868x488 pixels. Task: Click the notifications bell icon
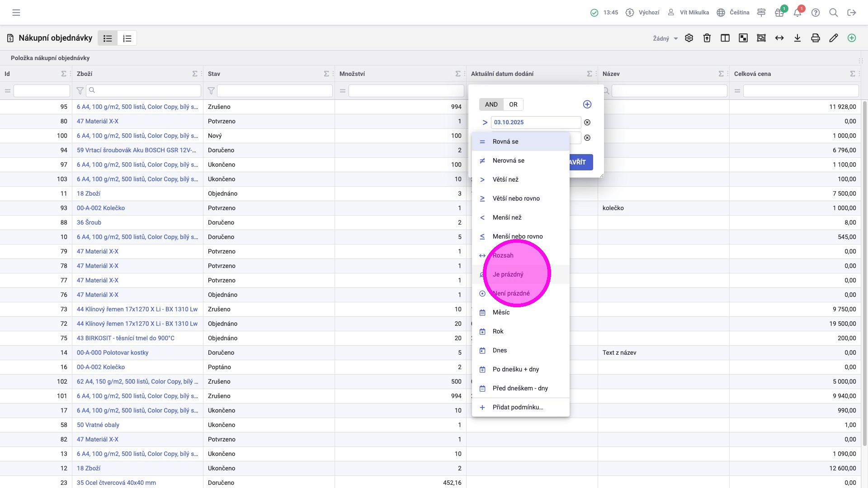click(x=797, y=13)
